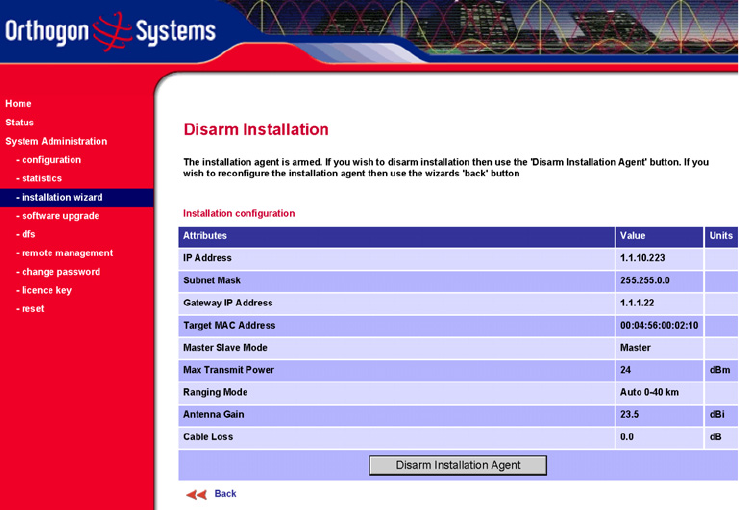Select Ranging Mode value Auto 0-40 km
739x510 pixels.
pyautogui.click(x=649, y=392)
